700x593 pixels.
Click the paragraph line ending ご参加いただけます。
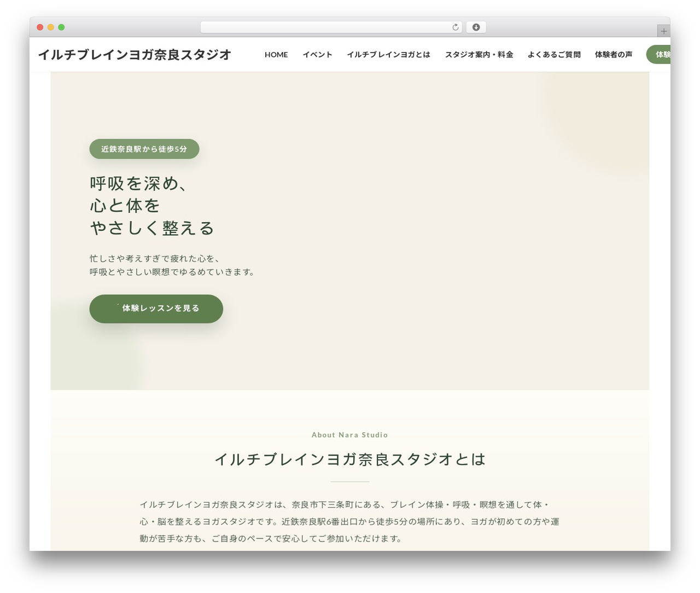pyautogui.click(x=271, y=539)
